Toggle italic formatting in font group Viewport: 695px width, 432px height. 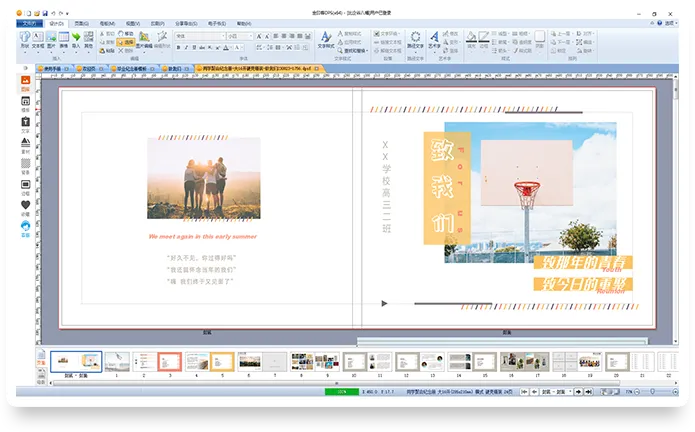(x=188, y=47)
